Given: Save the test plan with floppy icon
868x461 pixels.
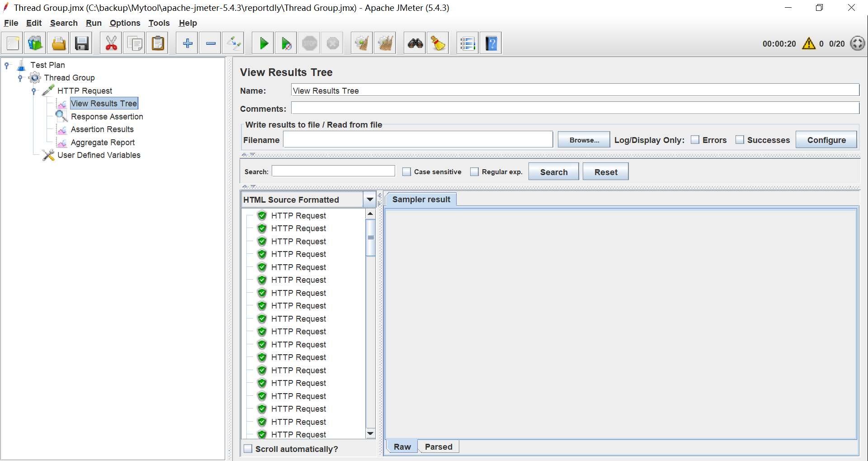Looking at the screenshot, I should pyautogui.click(x=82, y=43).
